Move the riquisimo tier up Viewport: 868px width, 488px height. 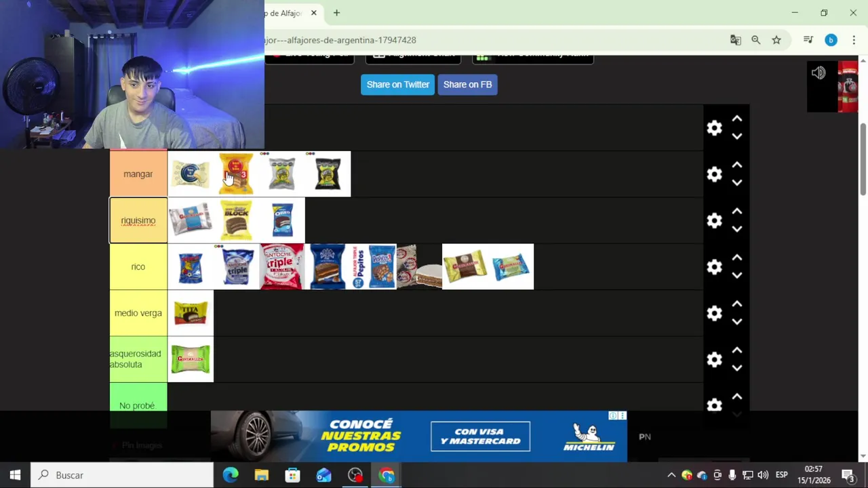737,211
